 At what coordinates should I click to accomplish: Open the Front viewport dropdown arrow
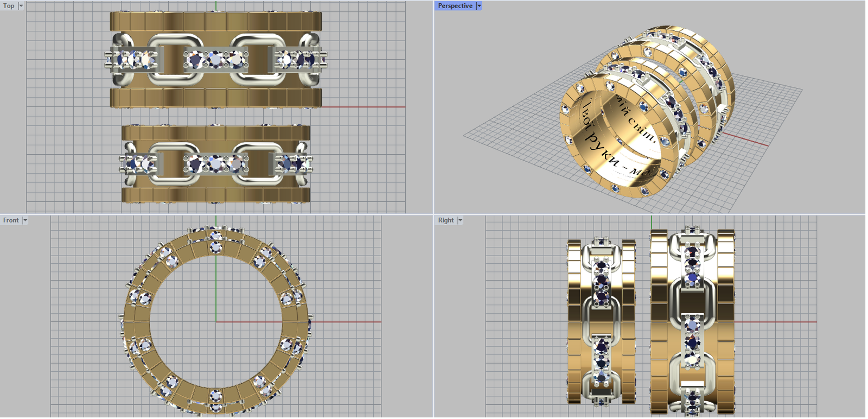25,220
